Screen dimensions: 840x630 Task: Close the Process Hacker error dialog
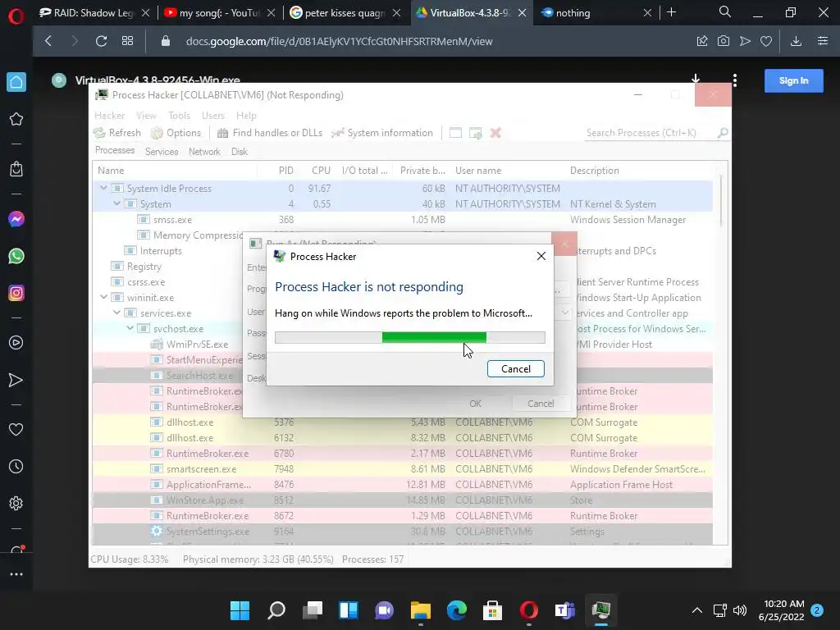click(541, 256)
